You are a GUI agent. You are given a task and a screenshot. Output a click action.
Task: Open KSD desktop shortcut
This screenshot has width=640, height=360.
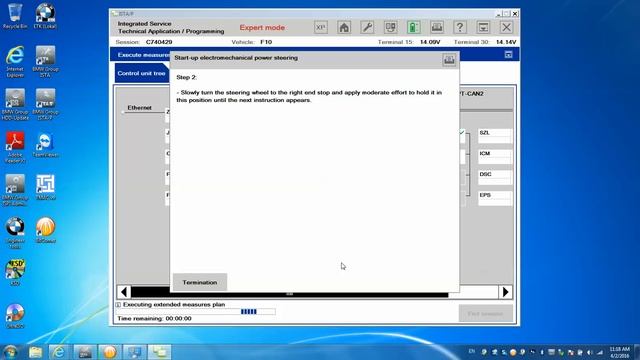coord(15,272)
